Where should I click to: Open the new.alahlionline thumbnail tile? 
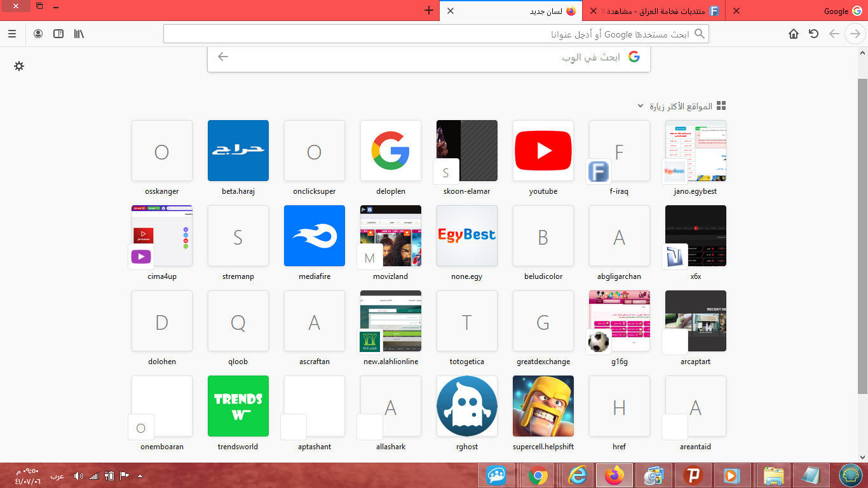tap(391, 321)
